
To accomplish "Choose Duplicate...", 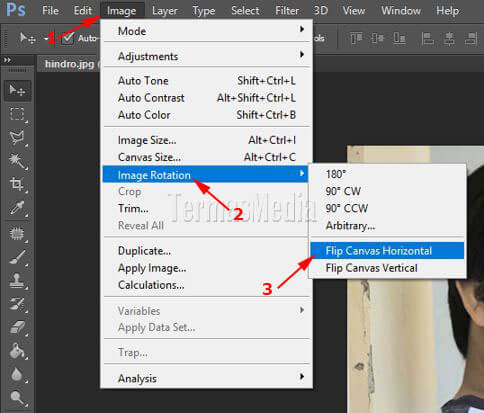I will click(x=206, y=251).
